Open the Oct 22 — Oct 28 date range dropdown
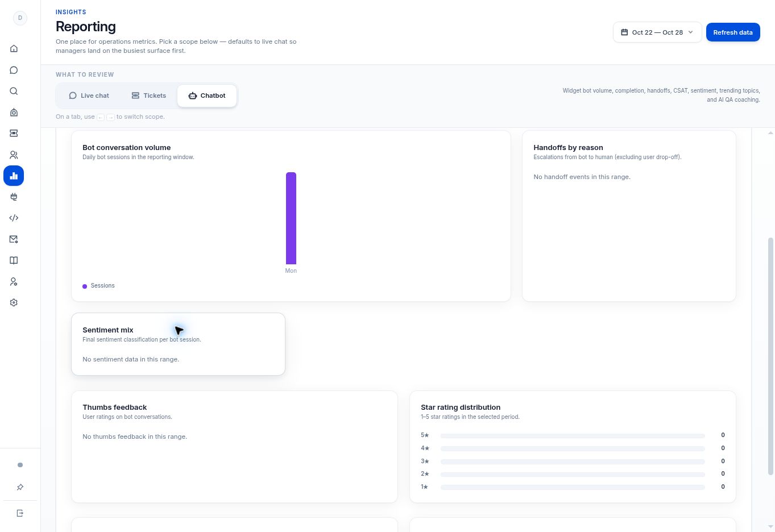Image resolution: width=775 pixels, height=532 pixels. point(657,32)
